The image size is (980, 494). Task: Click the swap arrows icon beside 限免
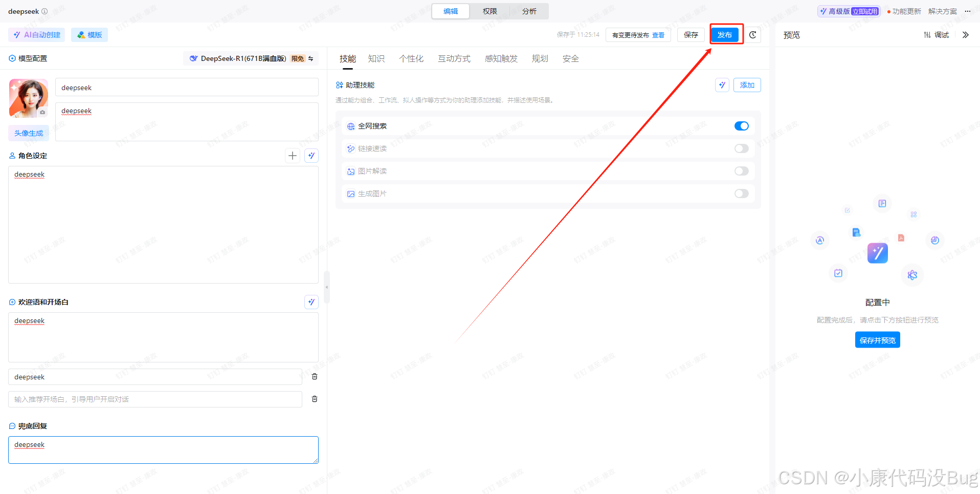click(x=311, y=58)
